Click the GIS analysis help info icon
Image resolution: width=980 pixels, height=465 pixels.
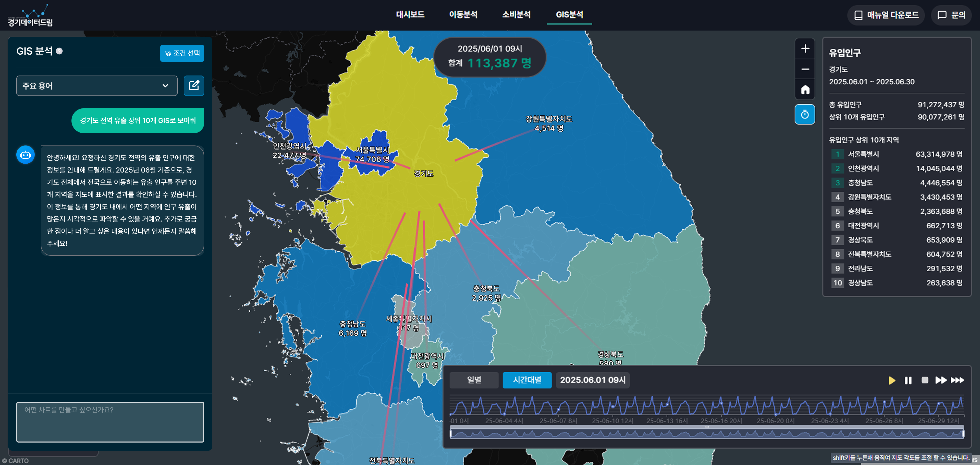pyautogui.click(x=59, y=51)
